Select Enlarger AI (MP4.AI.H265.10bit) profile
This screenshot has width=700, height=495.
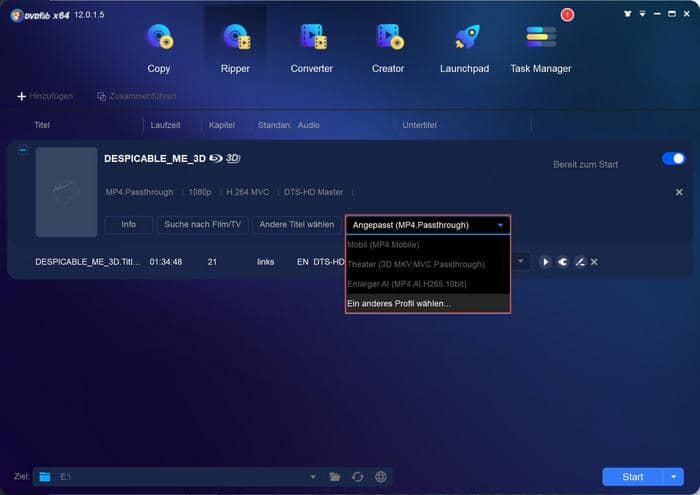[428, 284]
